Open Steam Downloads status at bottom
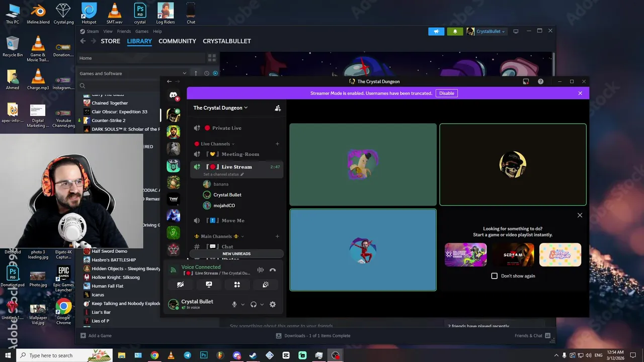 point(313,336)
